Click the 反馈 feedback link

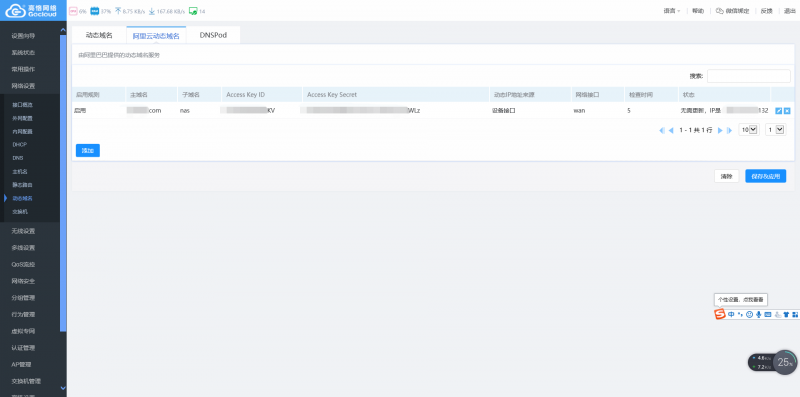point(766,11)
